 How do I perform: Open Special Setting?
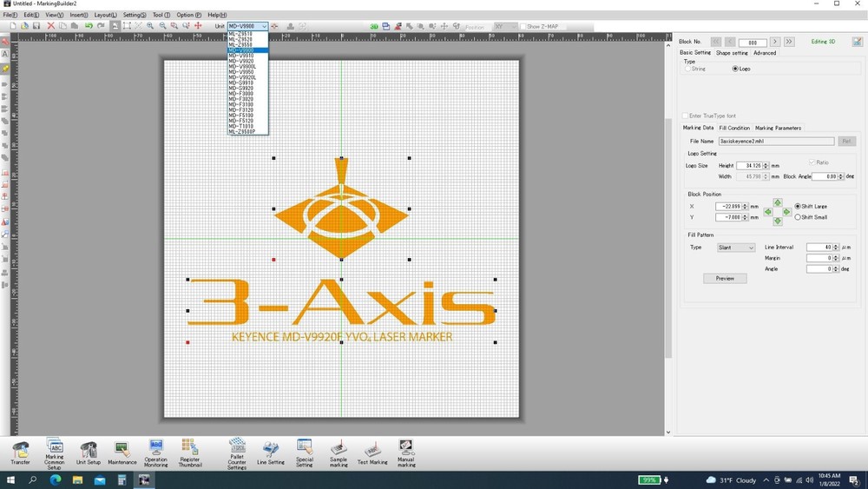pyautogui.click(x=305, y=453)
